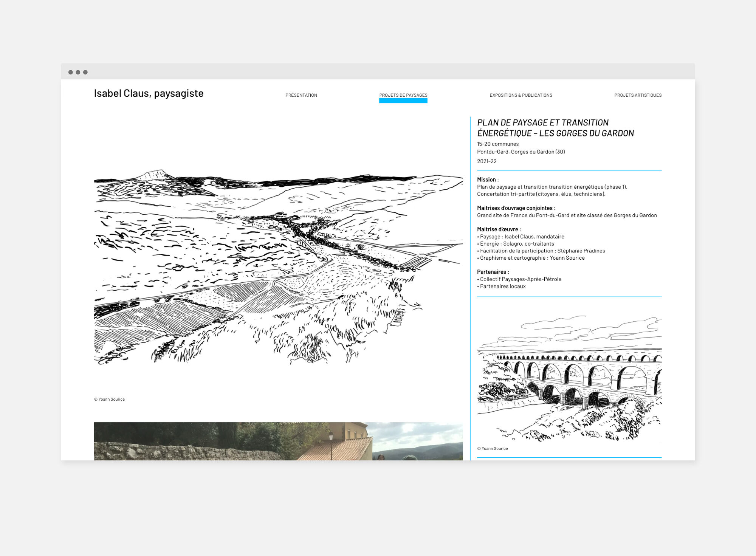The width and height of the screenshot is (756, 556).
Task: Click the 'Partenaires locaux' bullet
Action: coord(501,287)
